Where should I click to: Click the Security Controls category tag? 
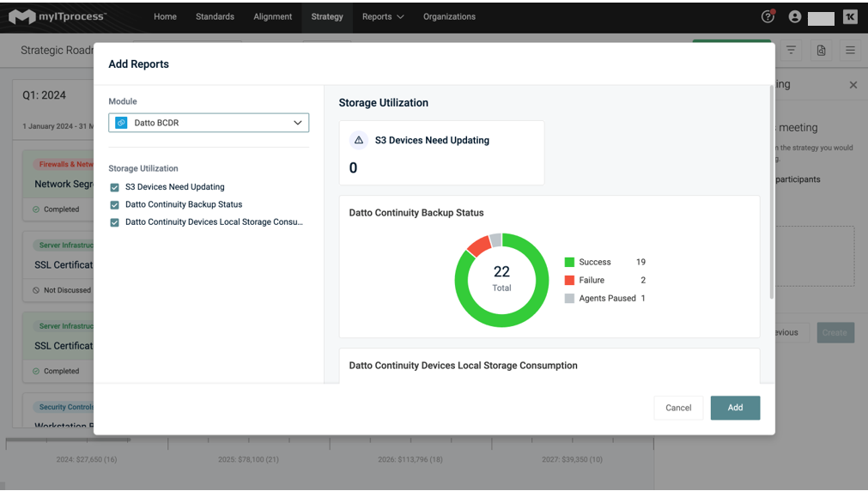click(64, 407)
